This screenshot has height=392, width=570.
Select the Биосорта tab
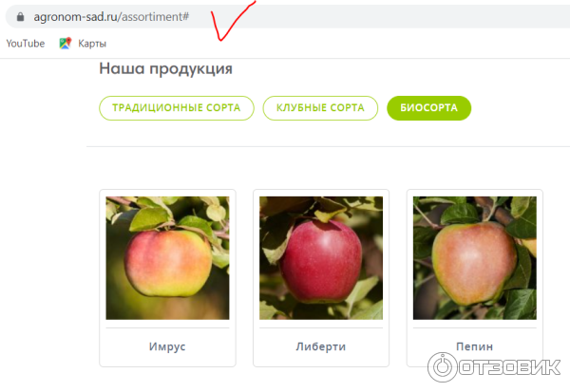(429, 108)
